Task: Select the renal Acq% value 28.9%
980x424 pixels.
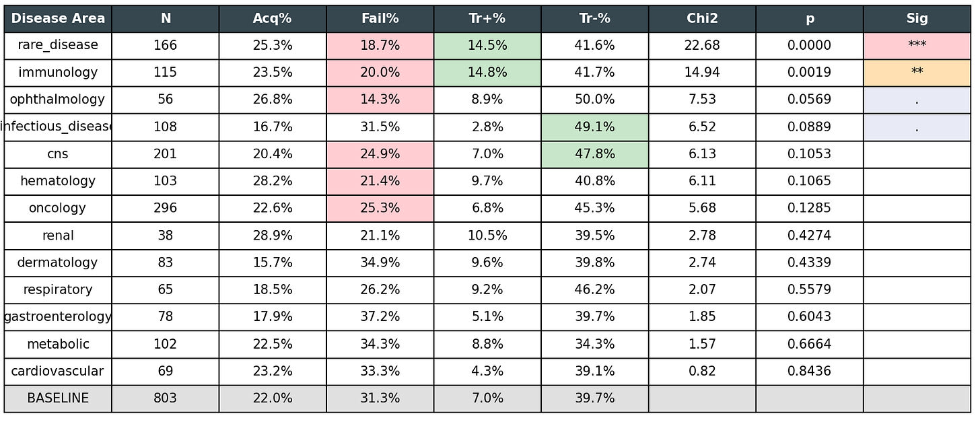Action: coord(273,236)
